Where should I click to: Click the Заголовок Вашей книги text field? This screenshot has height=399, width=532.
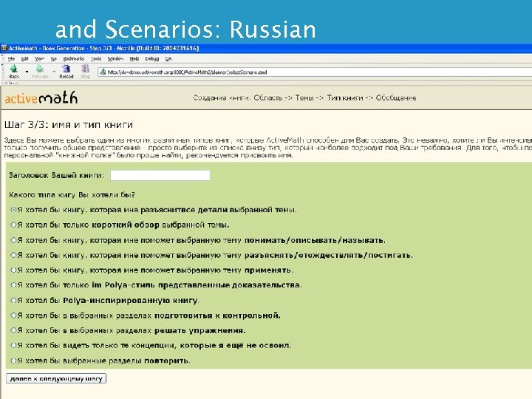[x=160, y=175]
